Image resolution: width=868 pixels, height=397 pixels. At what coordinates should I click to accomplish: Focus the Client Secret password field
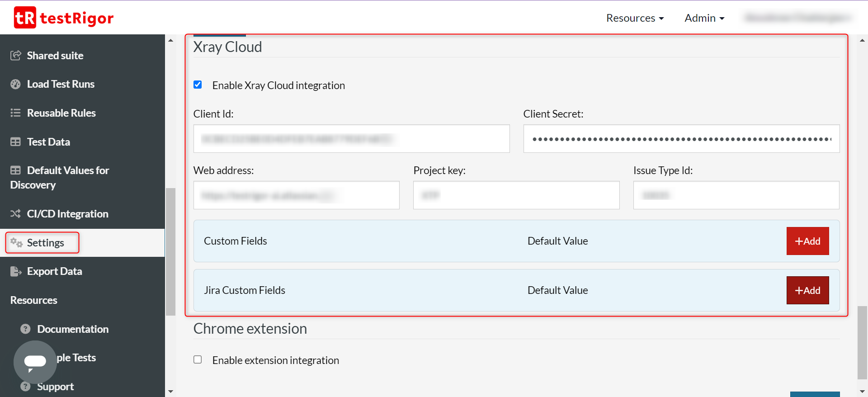tap(681, 139)
